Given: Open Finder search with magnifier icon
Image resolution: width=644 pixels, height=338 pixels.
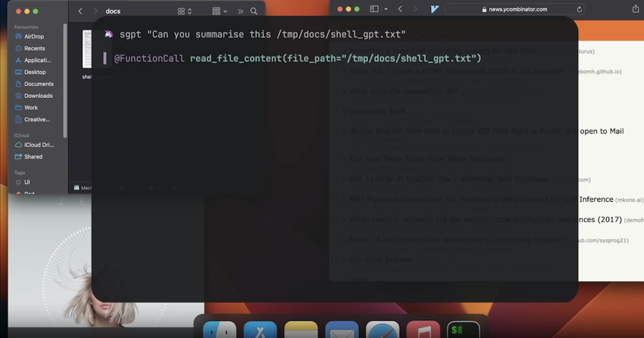Looking at the screenshot, I should pos(254,11).
